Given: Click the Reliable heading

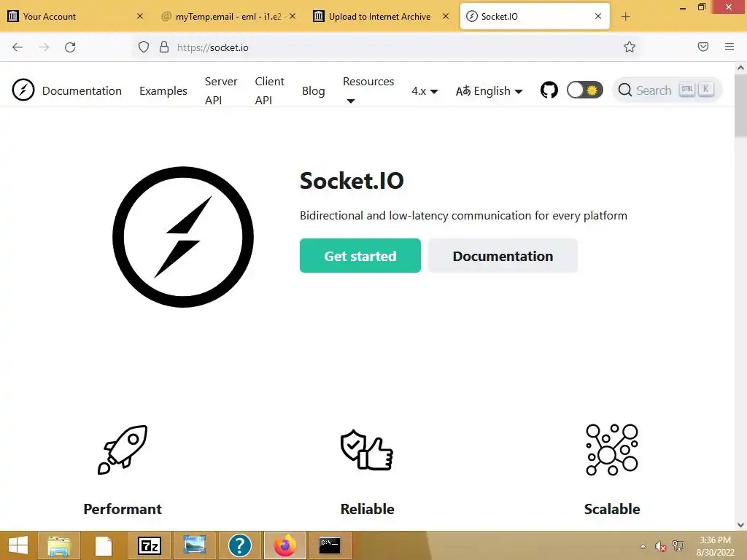Looking at the screenshot, I should click(368, 508).
